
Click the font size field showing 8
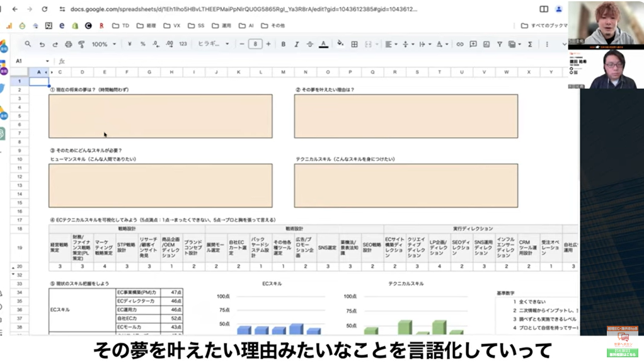pos(255,44)
